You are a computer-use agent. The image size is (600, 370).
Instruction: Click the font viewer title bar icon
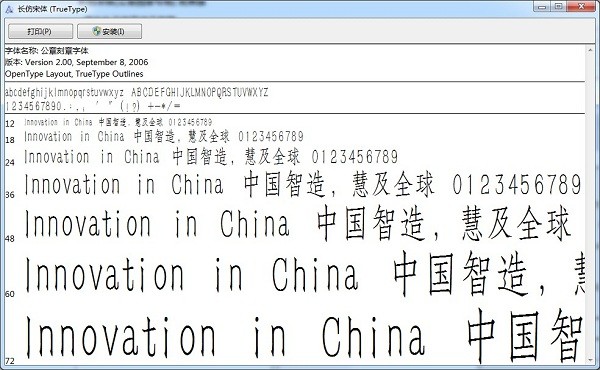coord(9,9)
